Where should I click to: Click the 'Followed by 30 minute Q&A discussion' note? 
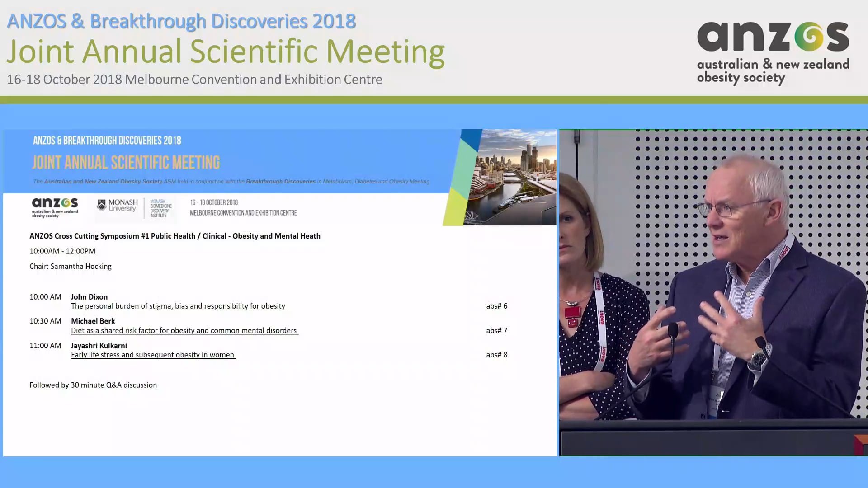coord(93,385)
